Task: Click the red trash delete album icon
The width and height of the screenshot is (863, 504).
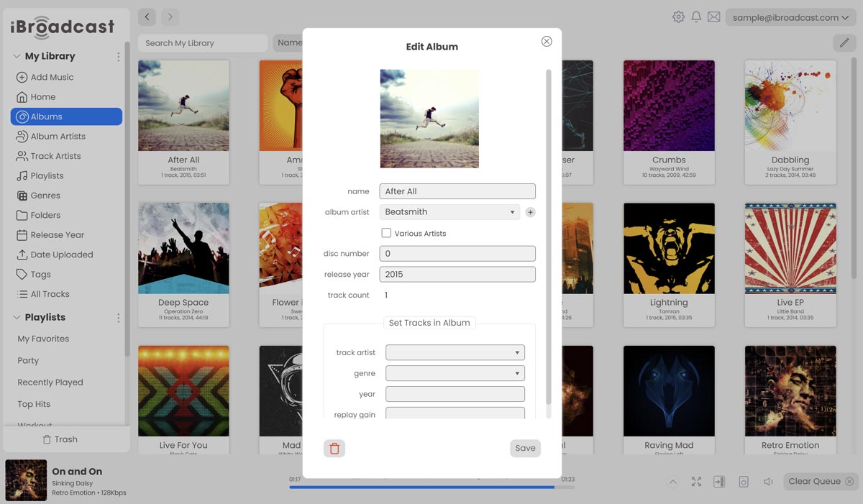Action: pyautogui.click(x=334, y=449)
